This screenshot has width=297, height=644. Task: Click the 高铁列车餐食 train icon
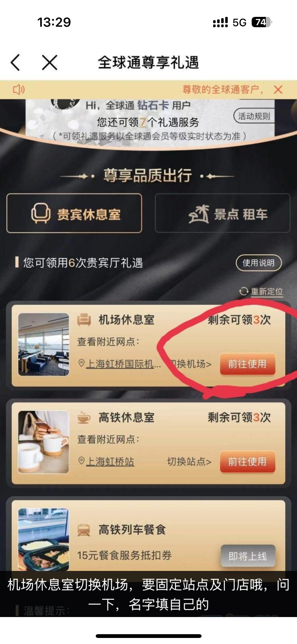coord(84,530)
